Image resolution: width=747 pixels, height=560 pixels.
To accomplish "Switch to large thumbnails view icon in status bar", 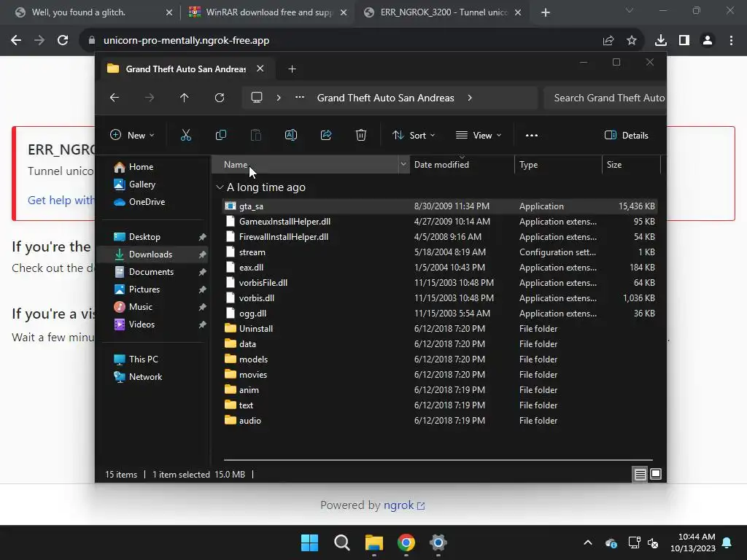I will (x=656, y=474).
